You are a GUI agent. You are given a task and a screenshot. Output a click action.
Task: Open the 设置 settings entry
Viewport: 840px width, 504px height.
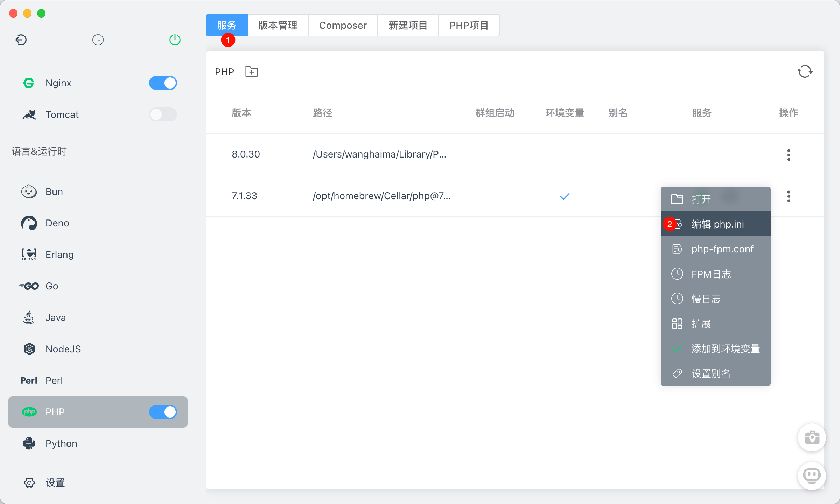pyautogui.click(x=98, y=483)
